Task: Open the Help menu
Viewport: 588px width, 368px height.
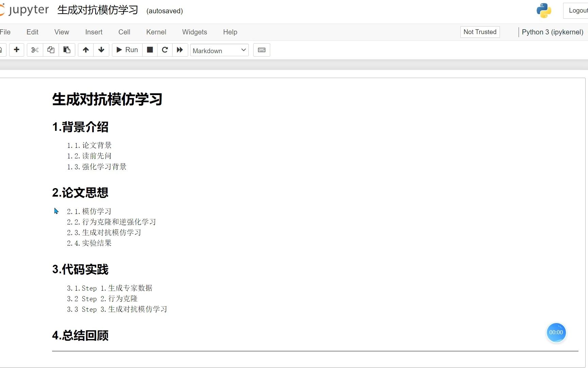Action: coord(230,32)
